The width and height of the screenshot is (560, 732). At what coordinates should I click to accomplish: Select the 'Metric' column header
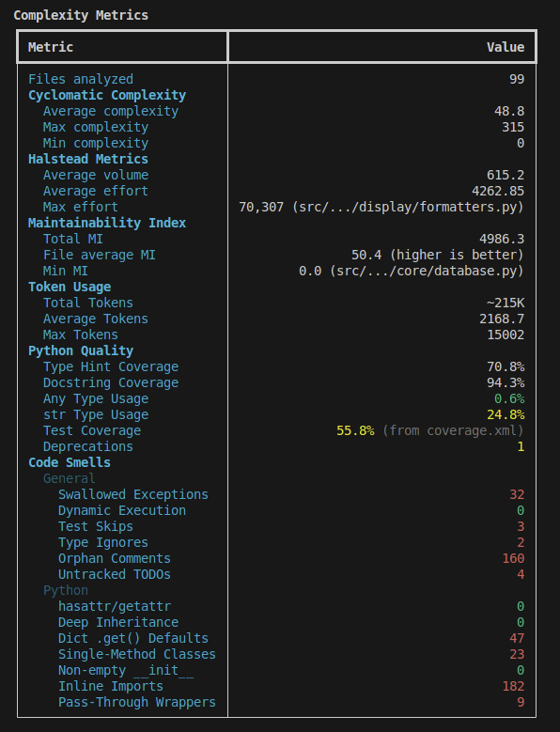tap(51, 47)
